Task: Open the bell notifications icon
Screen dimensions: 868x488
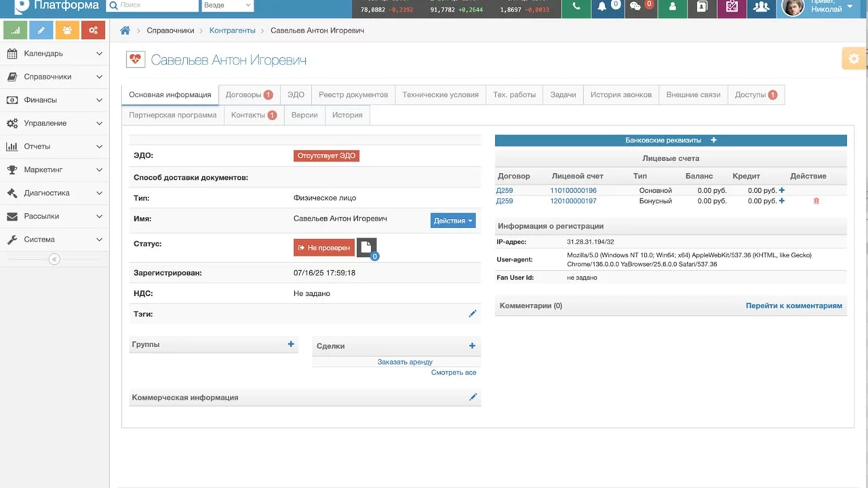Action: click(602, 7)
